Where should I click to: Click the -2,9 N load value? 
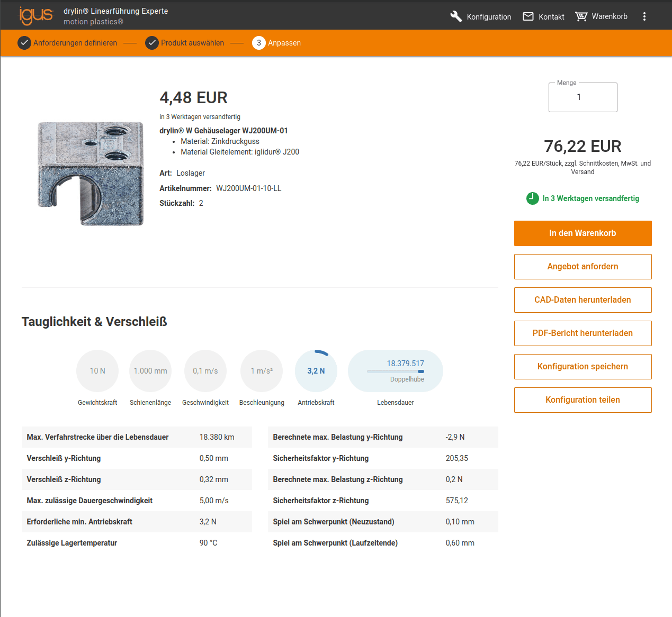coord(455,437)
